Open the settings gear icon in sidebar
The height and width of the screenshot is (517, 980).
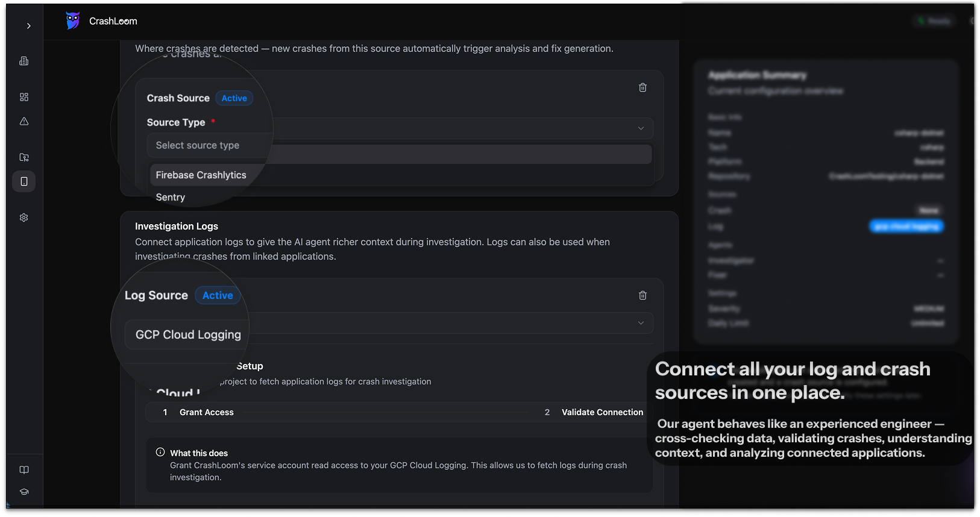pos(24,218)
